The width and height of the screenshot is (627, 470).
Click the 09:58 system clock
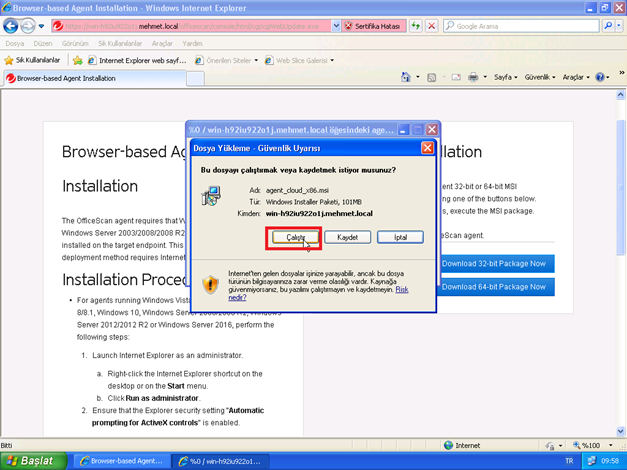(610, 461)
